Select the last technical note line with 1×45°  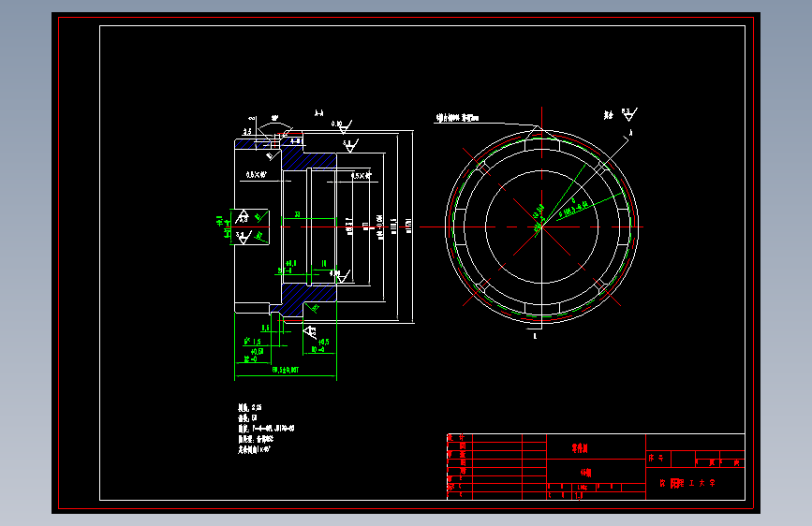tap(254, 449)
